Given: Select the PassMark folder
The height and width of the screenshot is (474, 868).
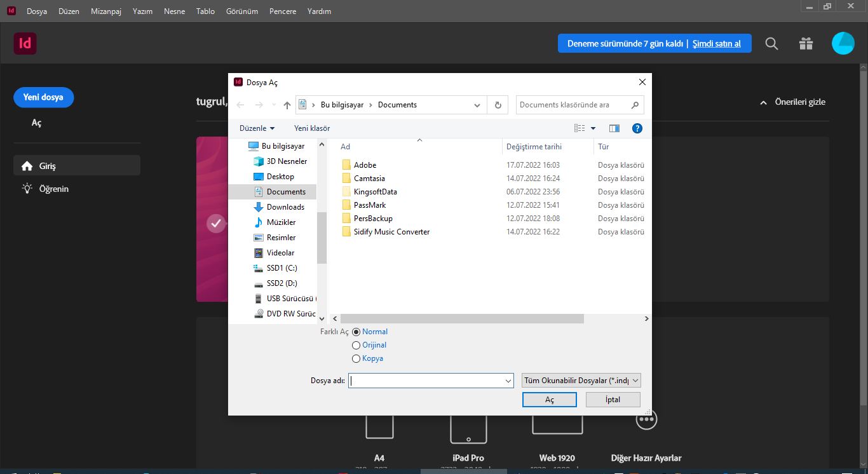Looking at the screenshot, I should [370, 205].
